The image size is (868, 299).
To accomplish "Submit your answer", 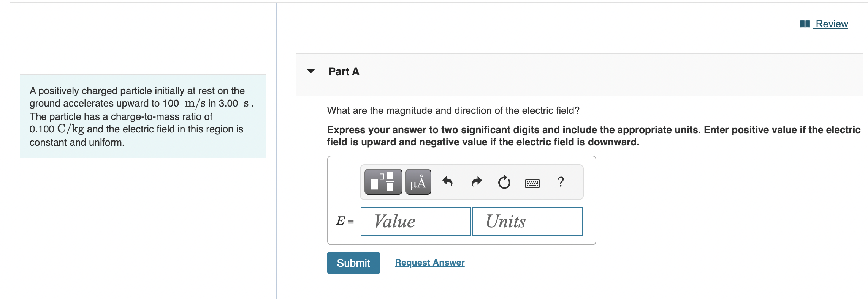I will 353,263.
